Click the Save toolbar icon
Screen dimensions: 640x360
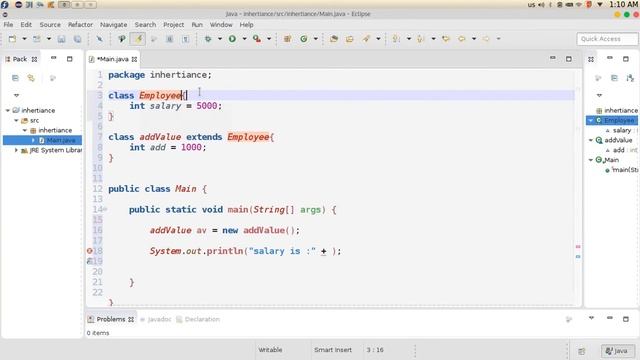pyautogui.click(x=61, y=39)
